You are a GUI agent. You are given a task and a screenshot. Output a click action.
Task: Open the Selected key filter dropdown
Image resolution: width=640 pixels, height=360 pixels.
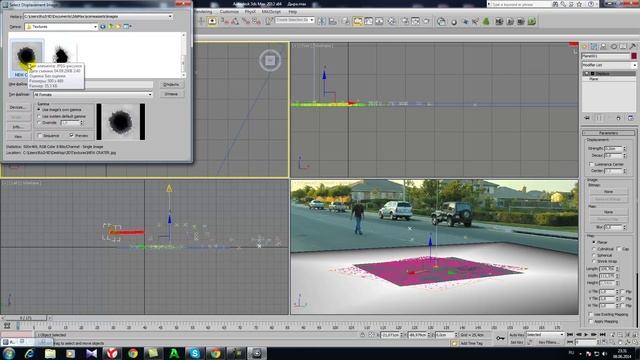[561, 335]
